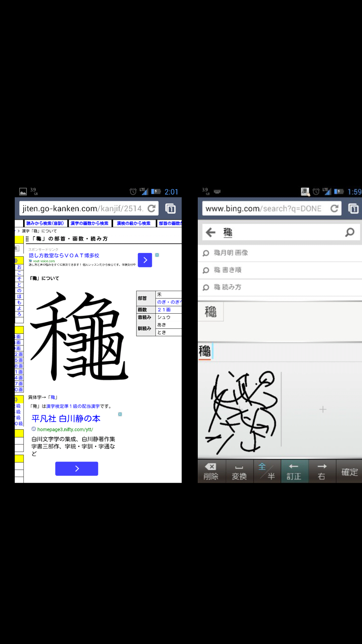This screenshot has height=644, width=362.
Task: Open 漢字の画数から検索 tab
Action: point(89,223)
